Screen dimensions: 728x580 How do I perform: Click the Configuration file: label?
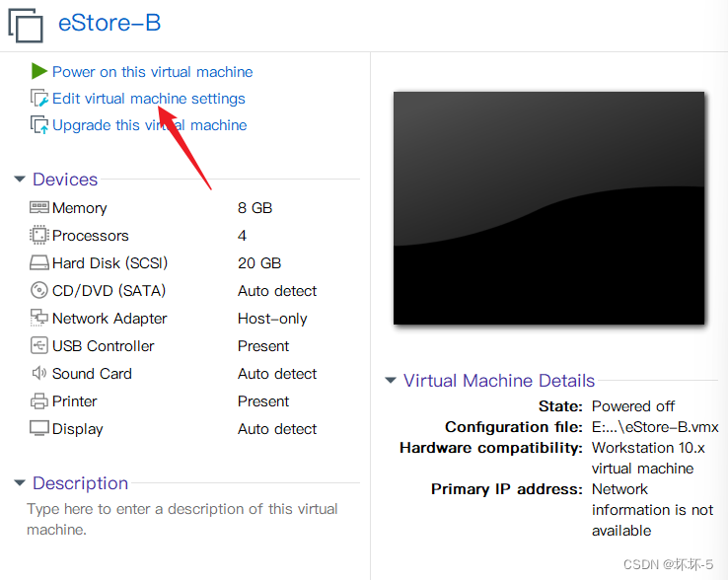[x=514, y=427]
